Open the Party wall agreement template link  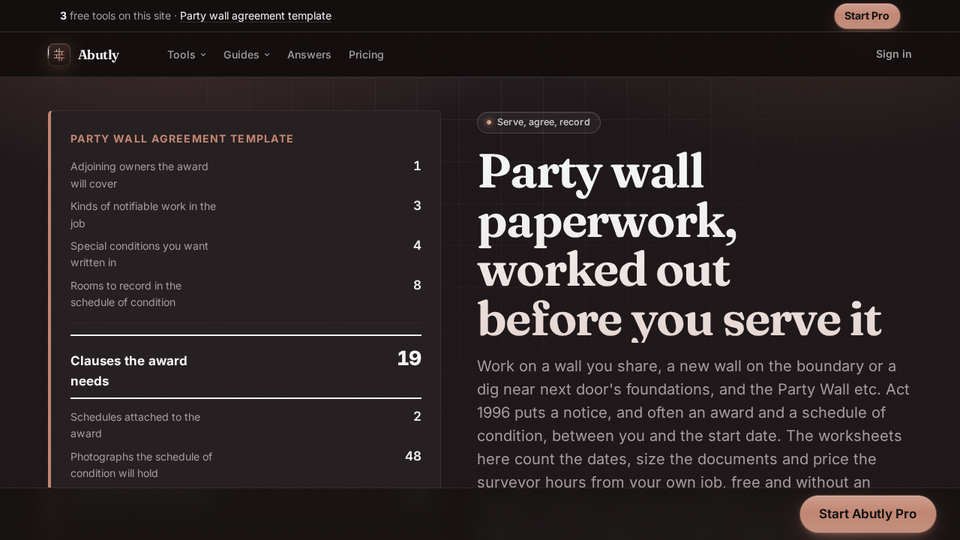pos(255,16)
